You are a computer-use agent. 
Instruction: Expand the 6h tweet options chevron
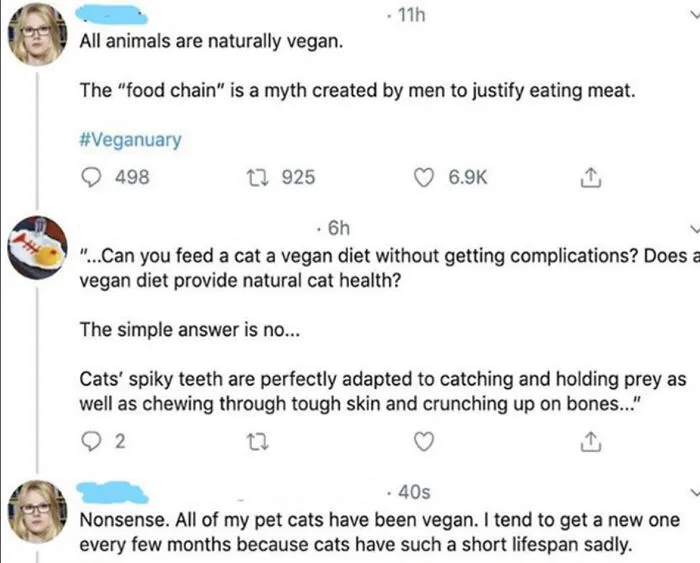tap(694, 229)
